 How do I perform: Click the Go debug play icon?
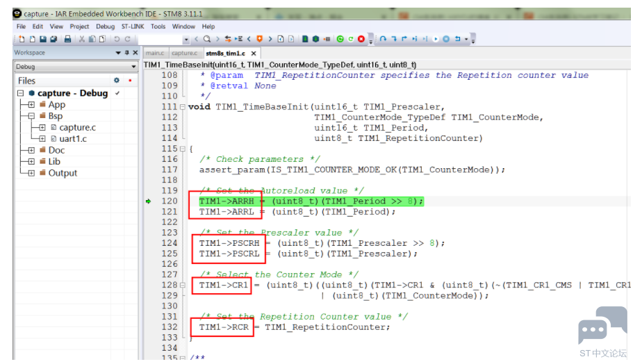click(x=436, y=39)
